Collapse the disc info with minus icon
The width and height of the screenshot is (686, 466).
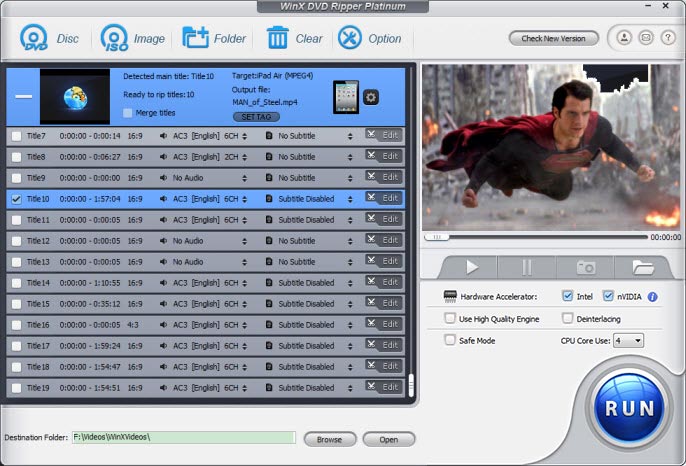pos(24,96)
